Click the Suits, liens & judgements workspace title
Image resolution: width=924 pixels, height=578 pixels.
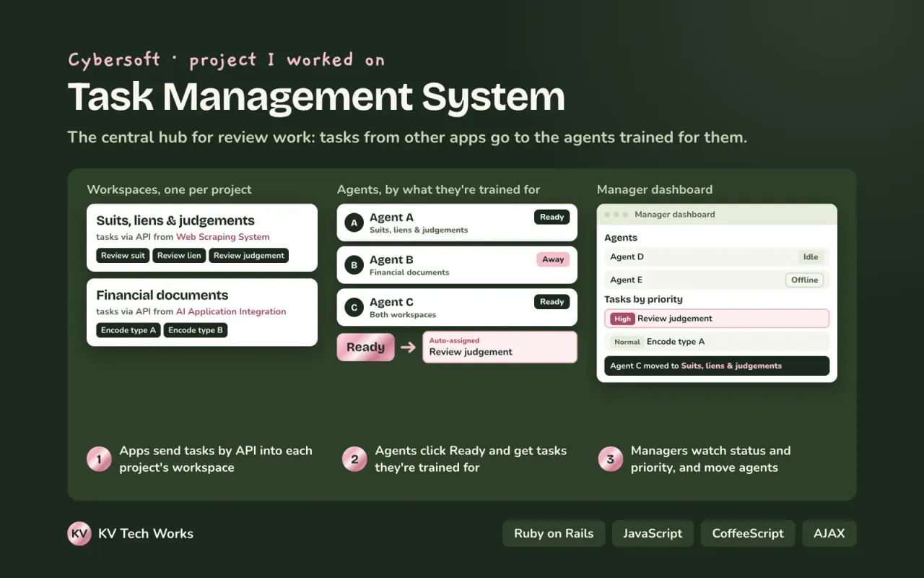(175, 221)
